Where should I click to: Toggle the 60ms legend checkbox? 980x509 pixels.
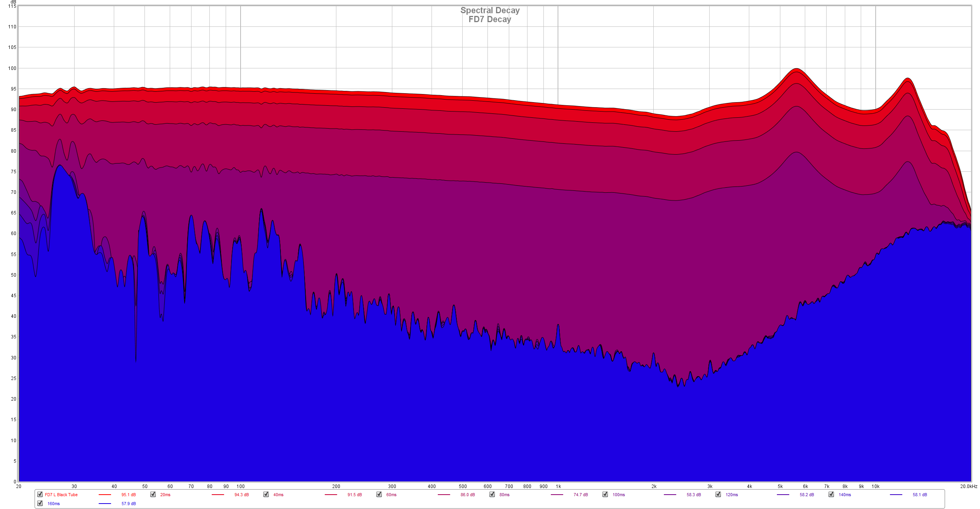379,494
